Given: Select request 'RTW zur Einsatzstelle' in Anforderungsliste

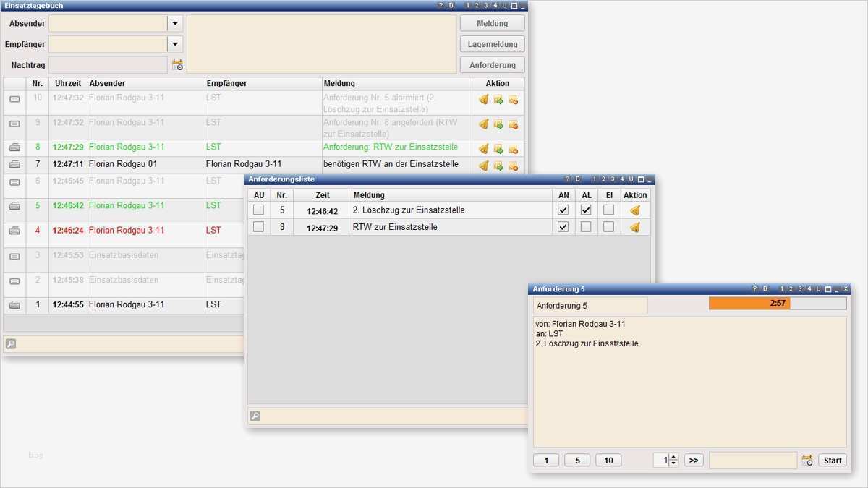Looking at the screenshot, I should tap(395, 227).
